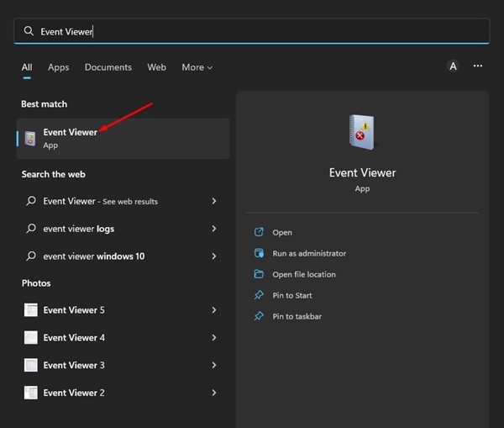Image resolution: width=504 pixels, height=428 pixels.
Task: Click large Event Viewer icon in details pane
Action: coord(362,132)
